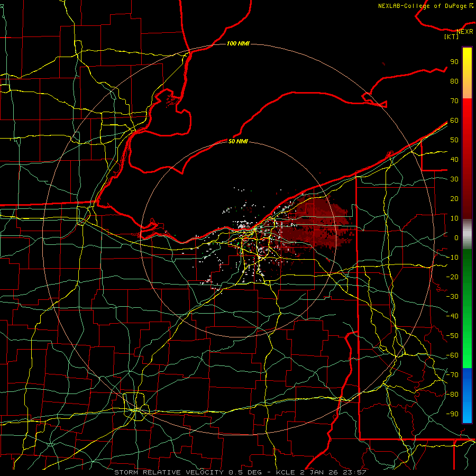The width and height of the screenshot is (476, 476).
Task: Click the 60 value on the velocity scale
Action: coord(454,121)
